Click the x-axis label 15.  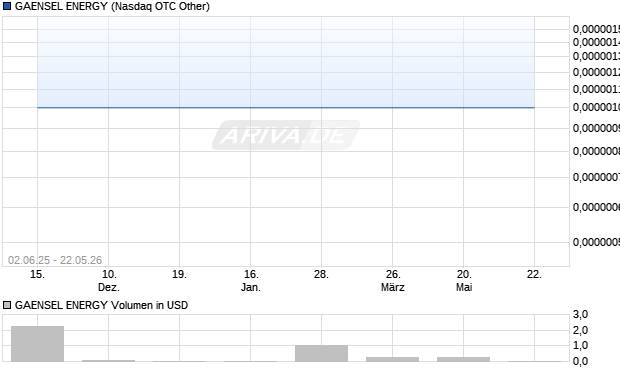38,274
